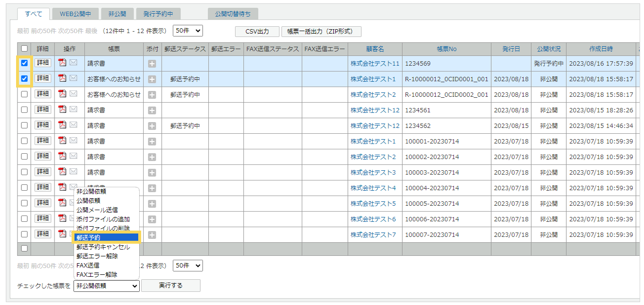The height and width of the screenshot is (305, 644).
Task: Click the CSV出力 button
Action: point(256,31)
